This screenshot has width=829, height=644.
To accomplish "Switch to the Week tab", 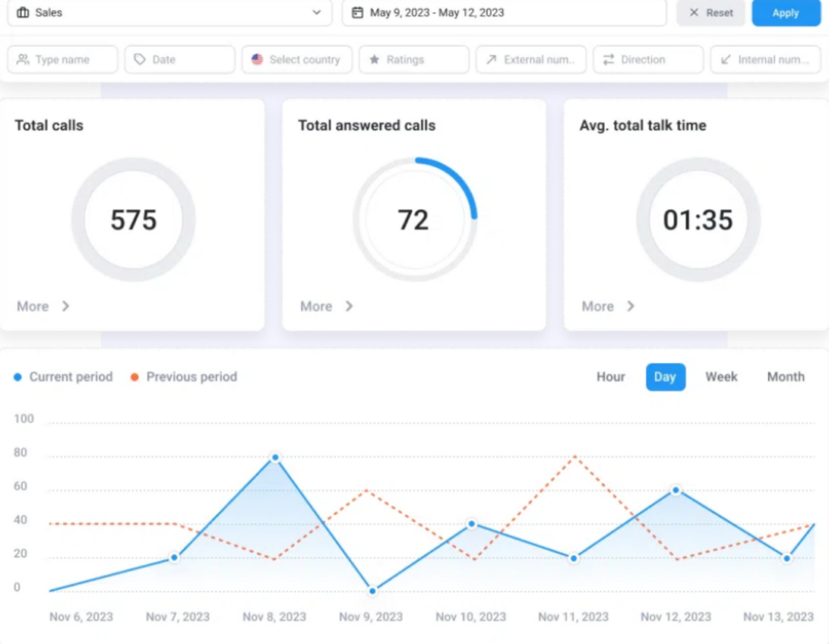I will pyautogui.click(x=721, y=376).
